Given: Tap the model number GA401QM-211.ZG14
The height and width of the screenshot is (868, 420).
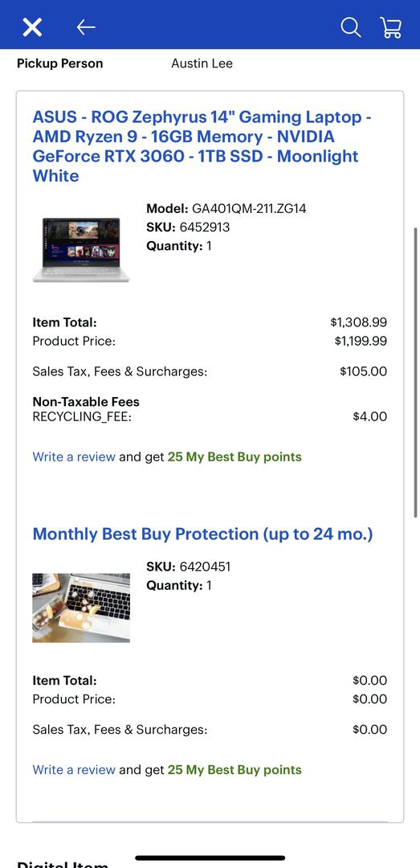Looking at the screenshot, I should click(x=249, y=209).
